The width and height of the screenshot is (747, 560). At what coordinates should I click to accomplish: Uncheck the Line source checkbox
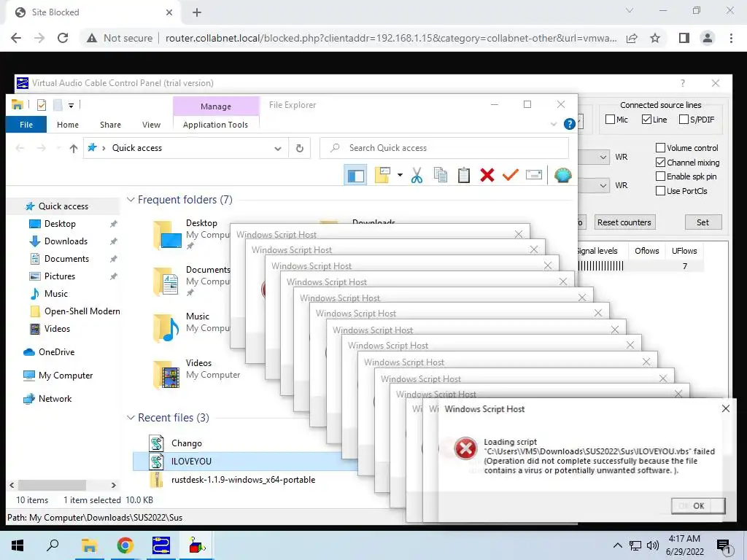[x=646, y=119]
